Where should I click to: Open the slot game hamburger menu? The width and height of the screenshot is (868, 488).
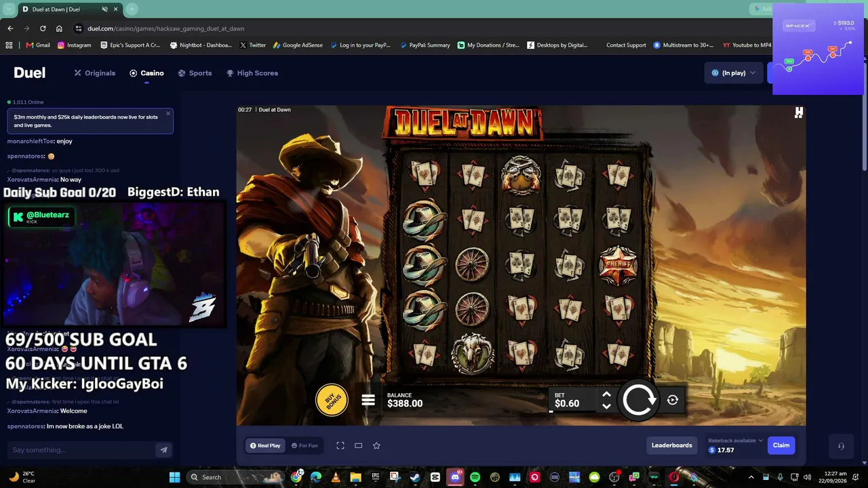[368, 401]
